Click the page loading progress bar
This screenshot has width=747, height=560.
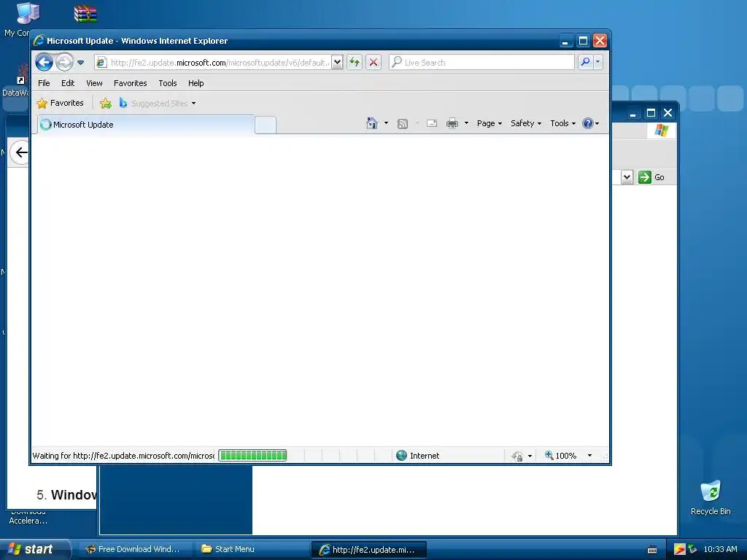point(252,455)
